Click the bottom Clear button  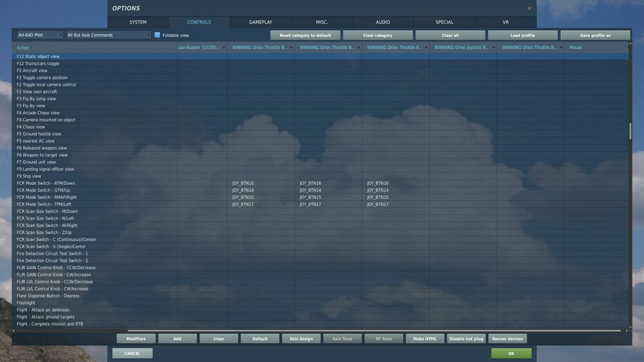click(219, 339)
